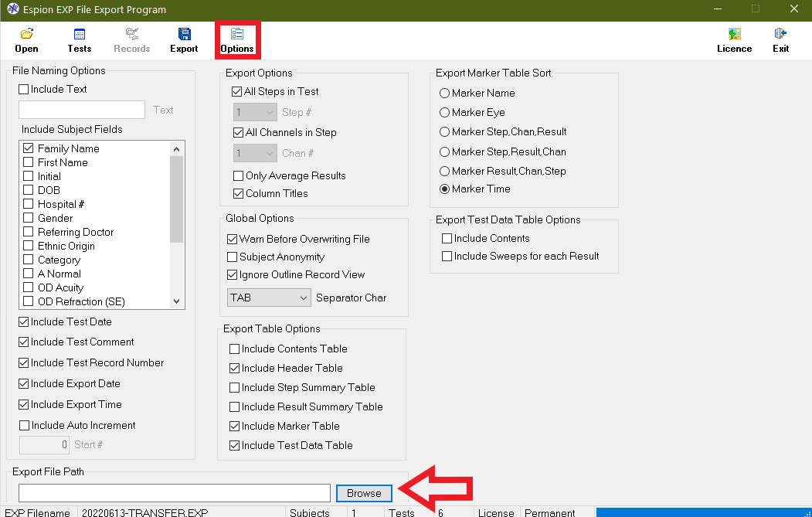This screenshot has height=517, width=812.
Task: Click the file naming Text field
Action: (x=82, y=110)
